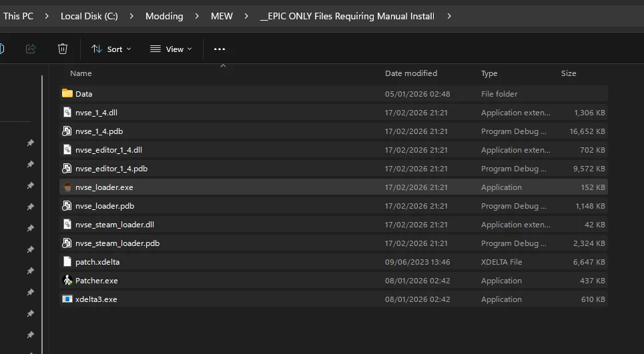Select the nvse_steam_loader.dll file
Screen dimensions: 644x354
click(x=115, y=225)
